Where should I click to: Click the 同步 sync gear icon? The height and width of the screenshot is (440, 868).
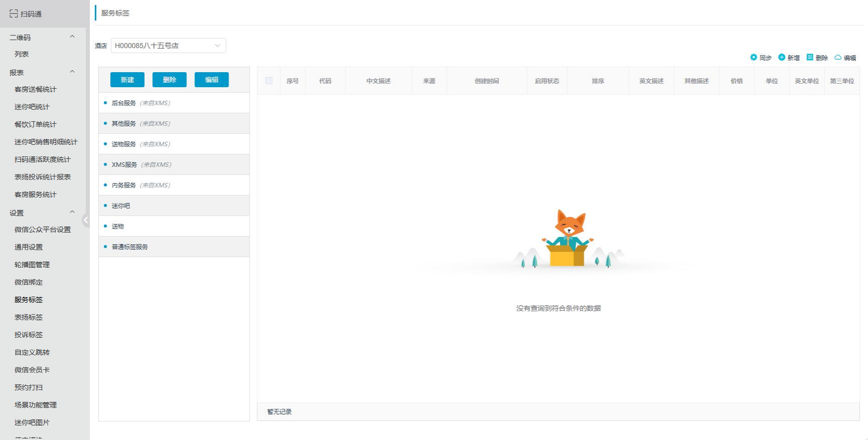click(x=753, y=58)
